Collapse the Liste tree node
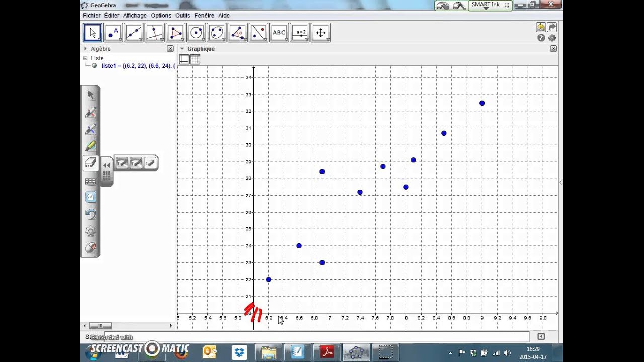The width and height of the screenshot is (644, 362). pos(85,58)
